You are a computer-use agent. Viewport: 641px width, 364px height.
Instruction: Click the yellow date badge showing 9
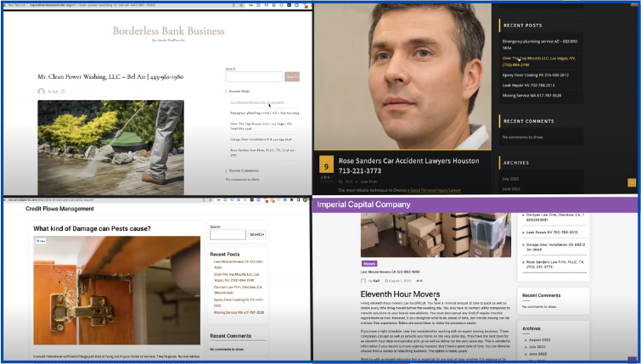(326, 165)
